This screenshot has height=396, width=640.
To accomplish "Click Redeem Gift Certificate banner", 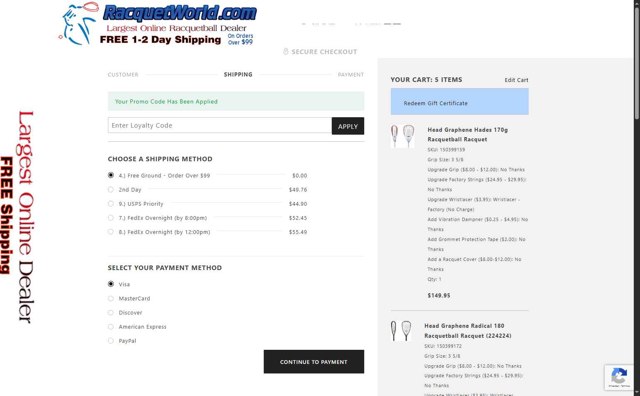I will click(460, 102).
